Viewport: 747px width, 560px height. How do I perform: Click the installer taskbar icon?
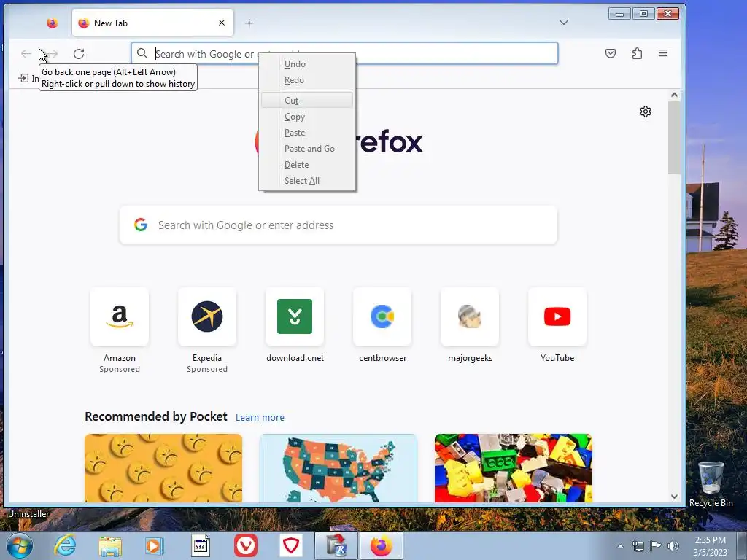click(x=336, y=545)
